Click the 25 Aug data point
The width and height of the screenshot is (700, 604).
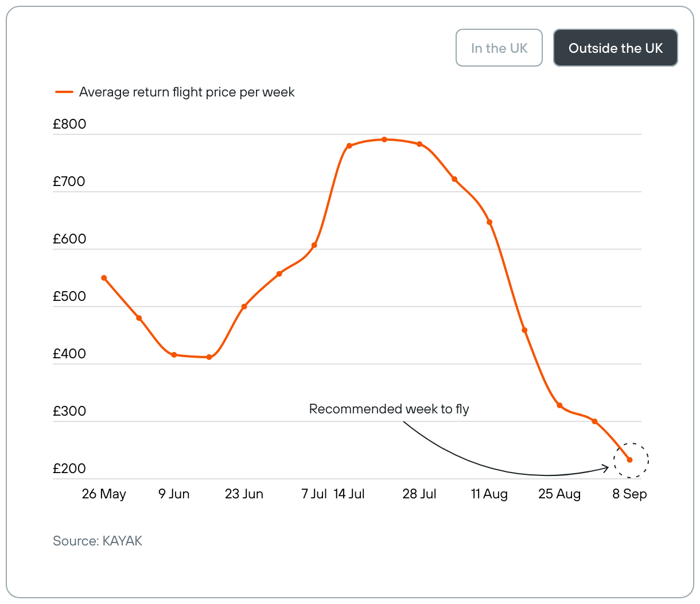tap(559, 405)
